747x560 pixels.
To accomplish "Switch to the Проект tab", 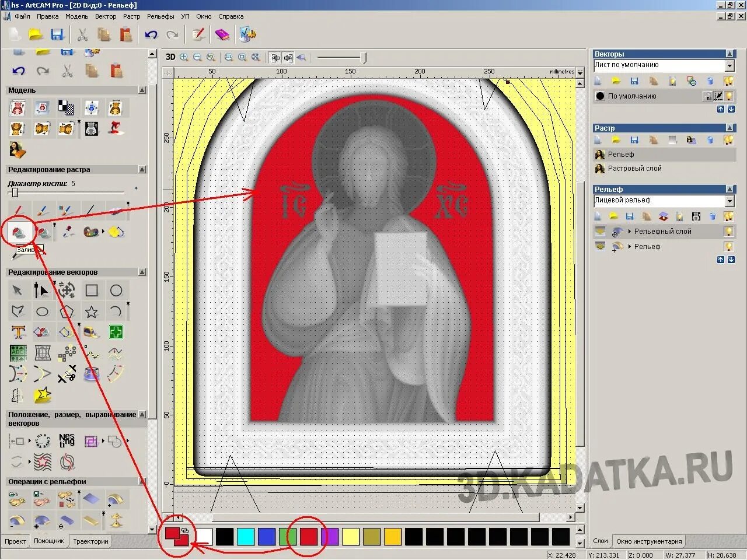I will coord(15,541).
